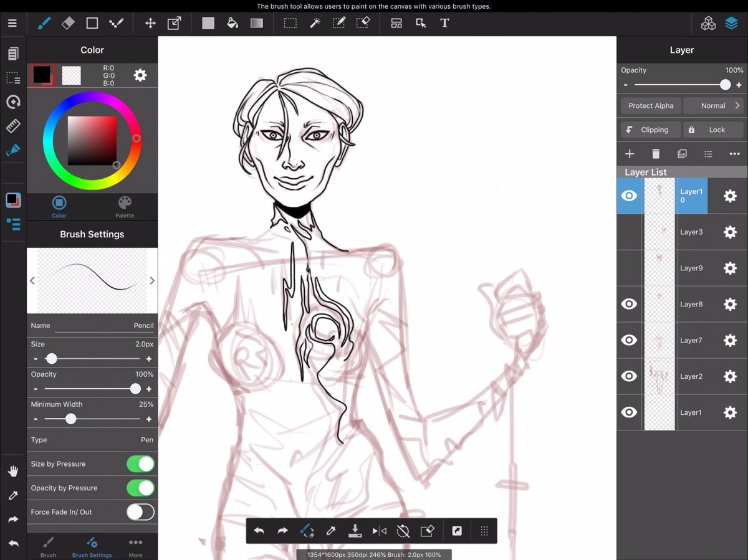This screenshot has height=560, width=748.
Task: Open the hamburger main menu
Action: point(12,24)
